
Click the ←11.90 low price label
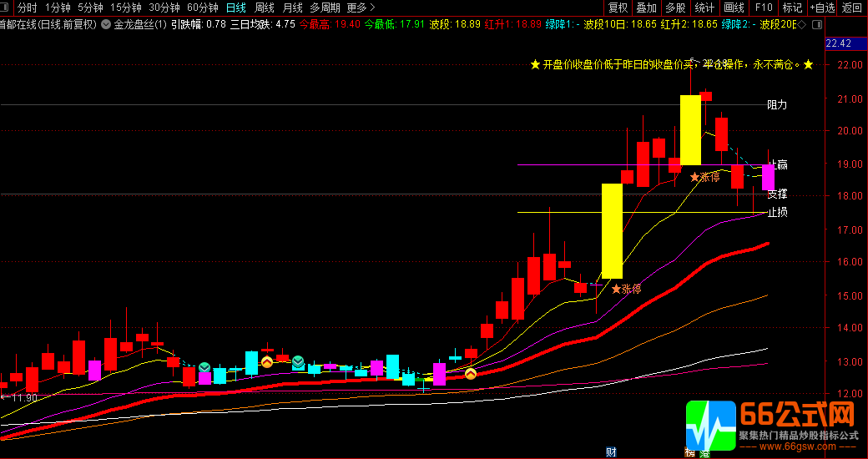point(19,397)
